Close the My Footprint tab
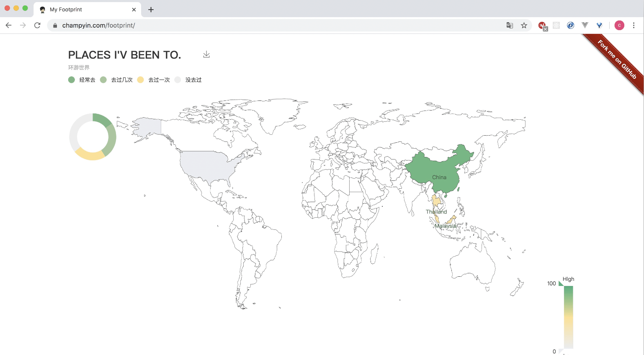 pos(134,10)
